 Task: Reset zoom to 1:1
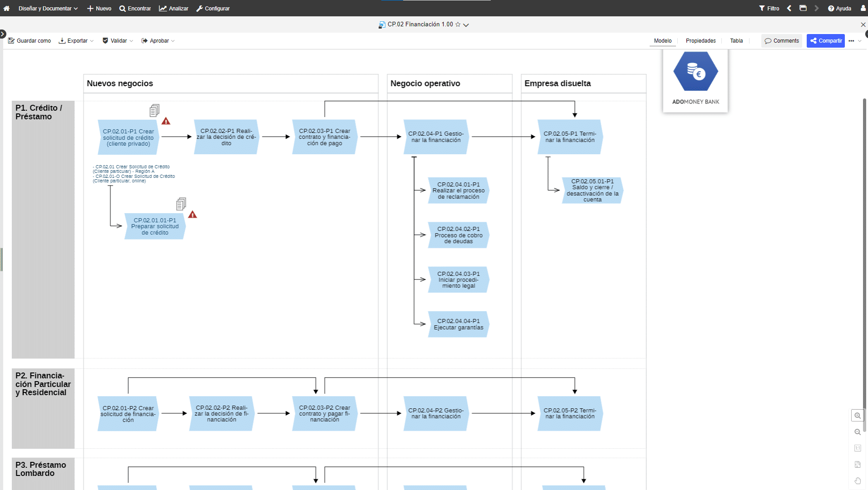point(858,448)
